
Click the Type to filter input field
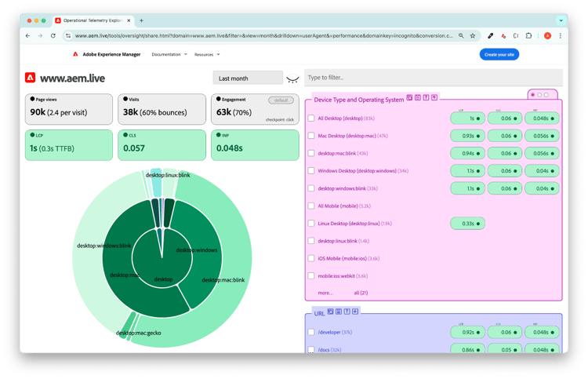(x=433, y=78)
